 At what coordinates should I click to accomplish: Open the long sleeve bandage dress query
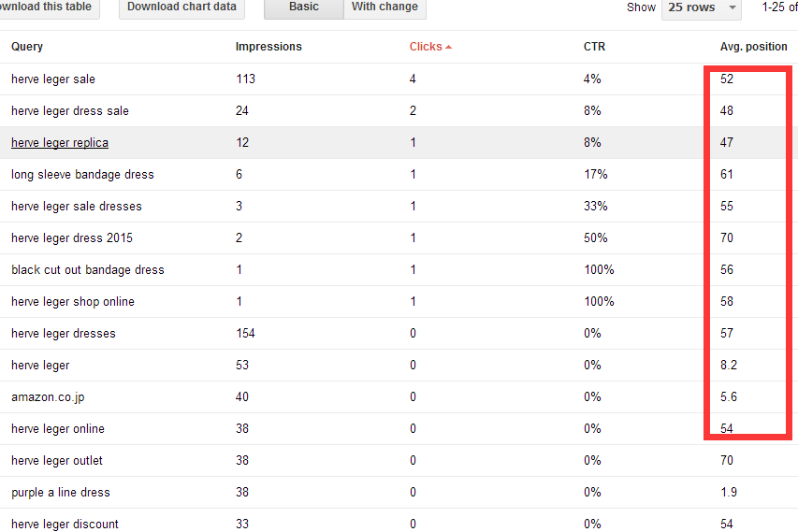82,175
